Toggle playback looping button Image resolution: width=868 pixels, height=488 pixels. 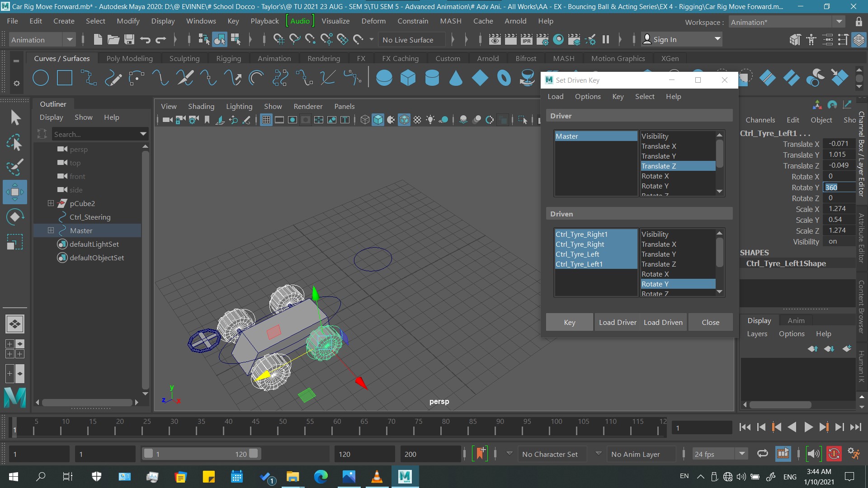point(763,454)
